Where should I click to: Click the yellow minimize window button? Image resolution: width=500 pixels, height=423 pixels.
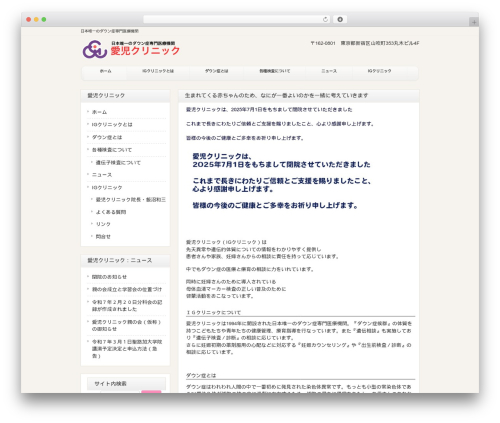click(36, 19)
